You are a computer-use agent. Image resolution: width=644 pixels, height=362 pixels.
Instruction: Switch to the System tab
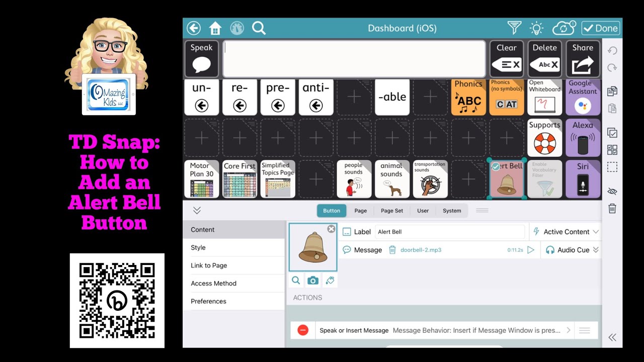coord(452,211)
